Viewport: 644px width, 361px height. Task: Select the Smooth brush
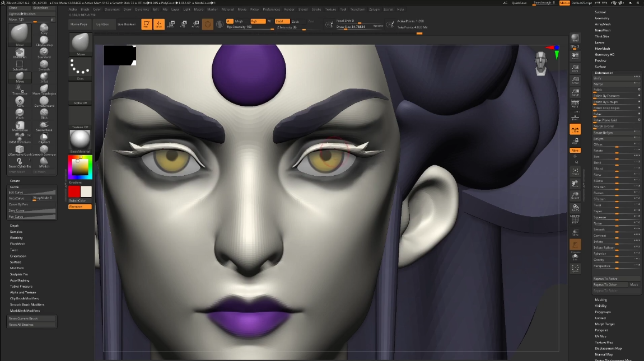44,65
